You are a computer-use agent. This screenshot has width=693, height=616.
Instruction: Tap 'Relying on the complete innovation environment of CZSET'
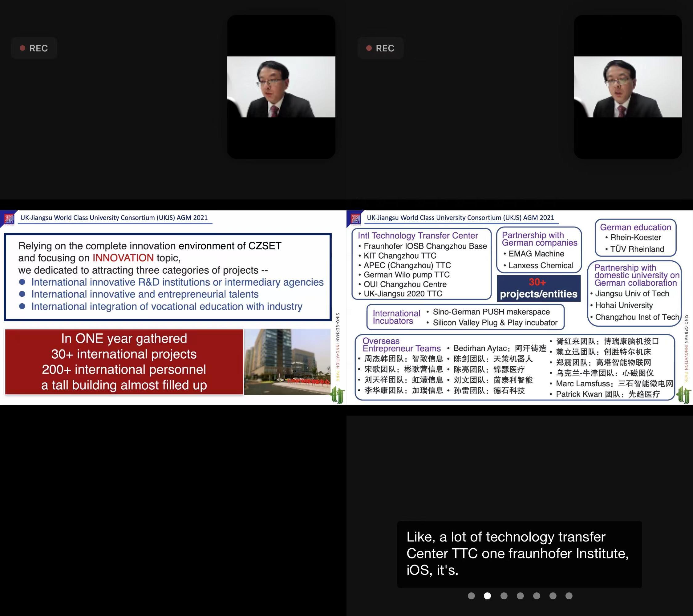point(149,246)
